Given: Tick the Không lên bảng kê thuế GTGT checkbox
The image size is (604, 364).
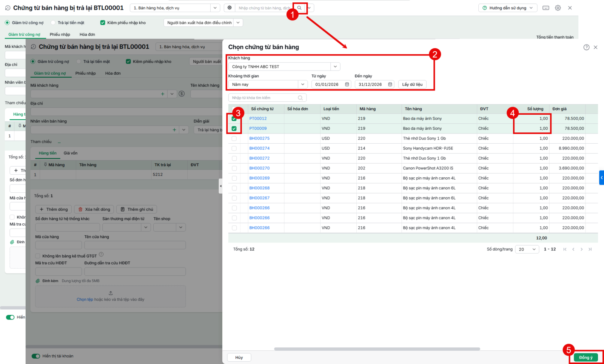Looking at the screenshot, I should [38, 256].
